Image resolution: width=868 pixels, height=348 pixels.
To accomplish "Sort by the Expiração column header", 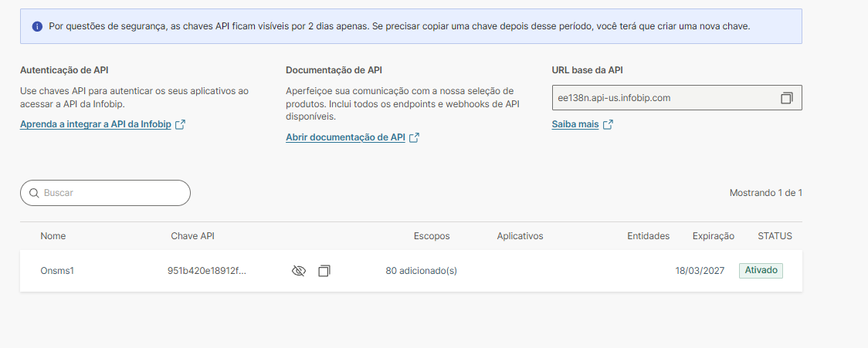I will (713, 236).
